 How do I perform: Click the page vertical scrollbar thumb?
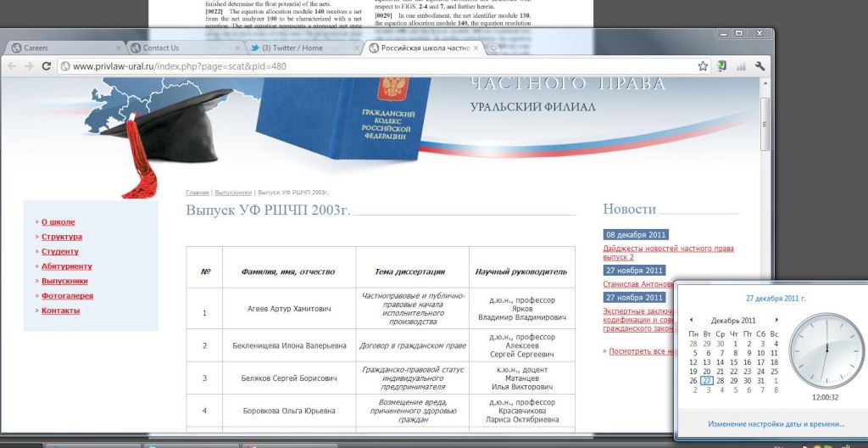tap(765, 125)
